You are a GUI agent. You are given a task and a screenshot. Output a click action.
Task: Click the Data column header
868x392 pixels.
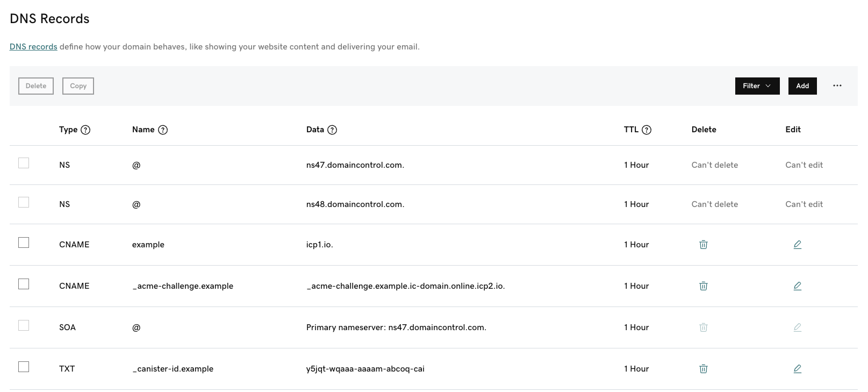pyautogui.click(x=315, y=130)
